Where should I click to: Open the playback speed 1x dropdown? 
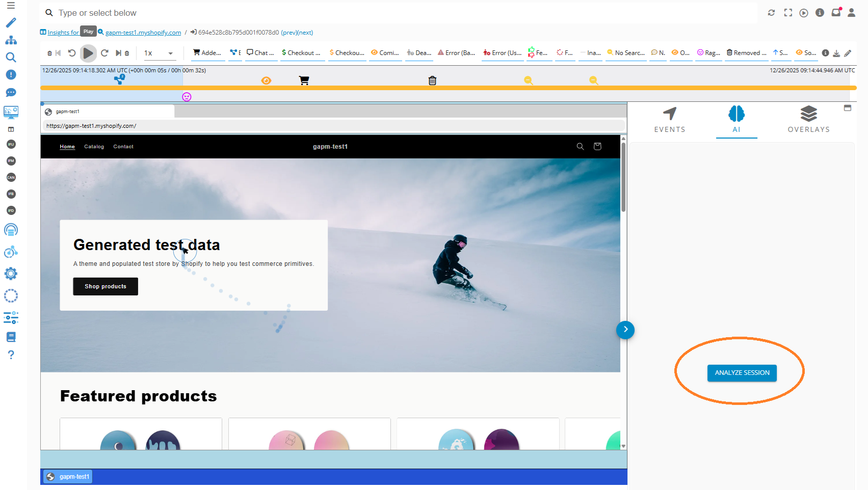[159, 53]
